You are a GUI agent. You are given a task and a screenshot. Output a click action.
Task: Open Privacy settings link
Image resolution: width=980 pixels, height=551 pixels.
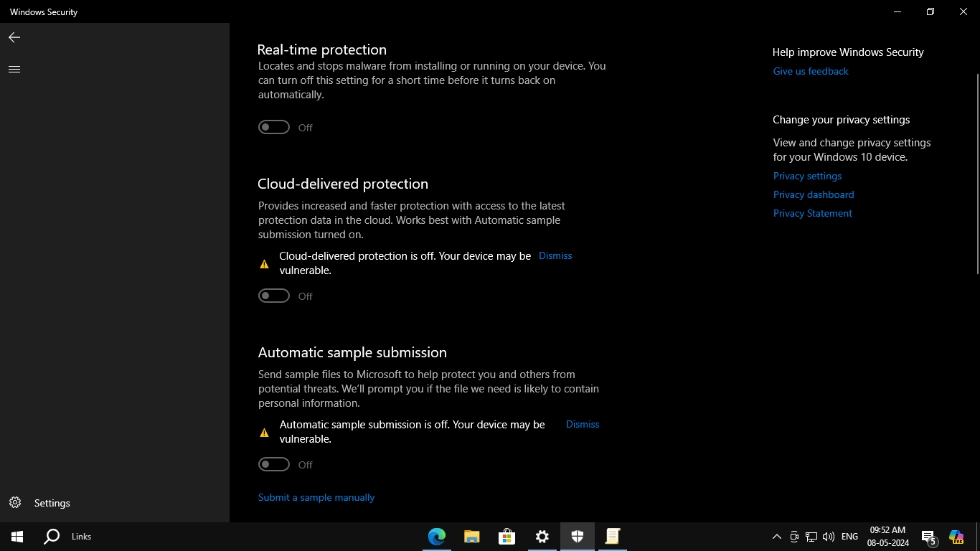807,176
